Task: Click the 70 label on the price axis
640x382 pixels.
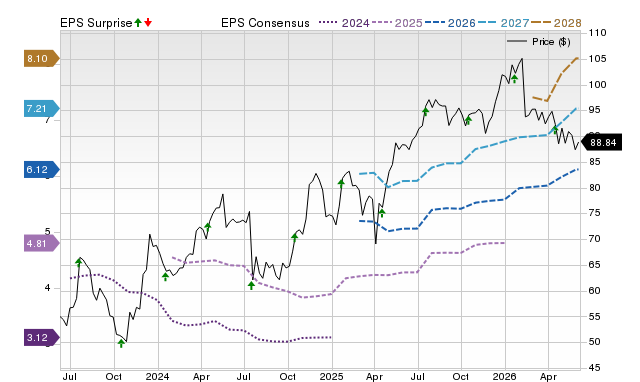Action: pos(595,239)
